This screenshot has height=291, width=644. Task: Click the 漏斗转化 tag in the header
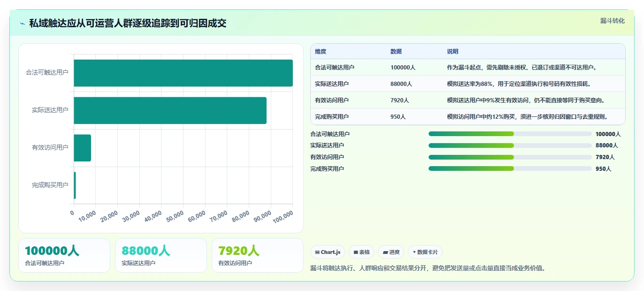[613, 21]
